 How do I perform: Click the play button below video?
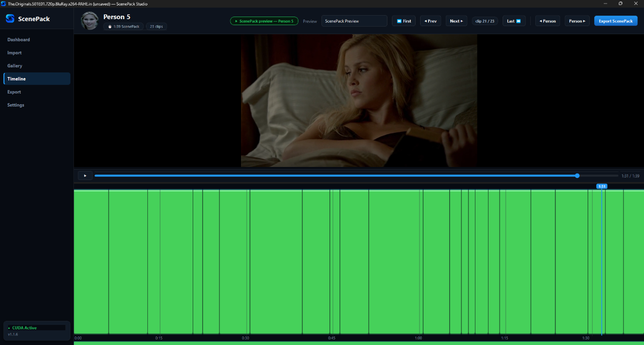pyautogui.click(x=85, y=176)
